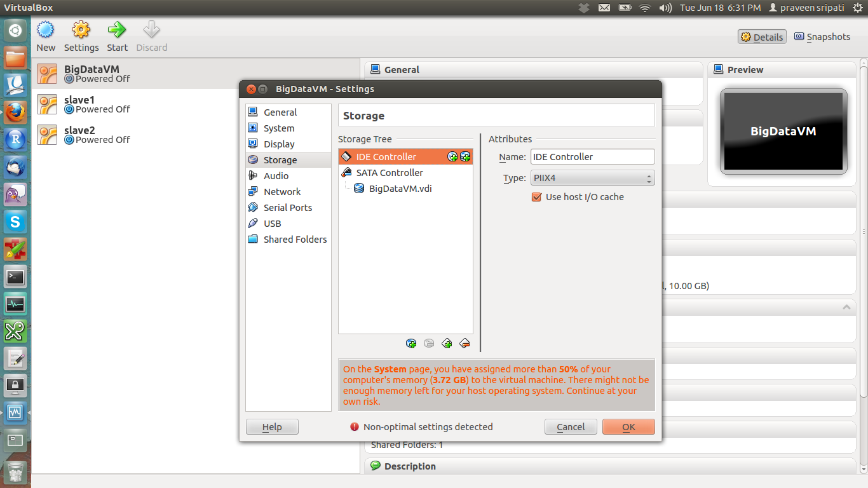This screenshot has height=488, width=868.
Task: Add CD/DVD device to IDE Controller
Action: 452,156
